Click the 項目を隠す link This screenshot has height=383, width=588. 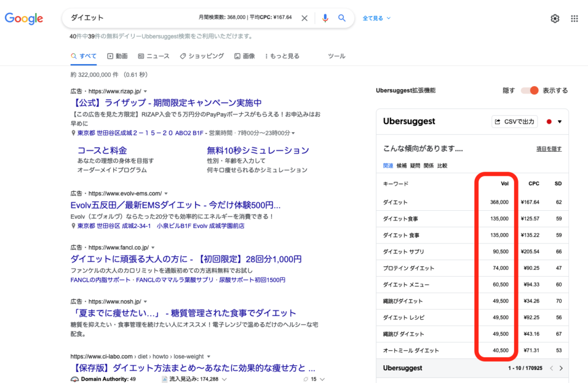[x=549, y=149]
